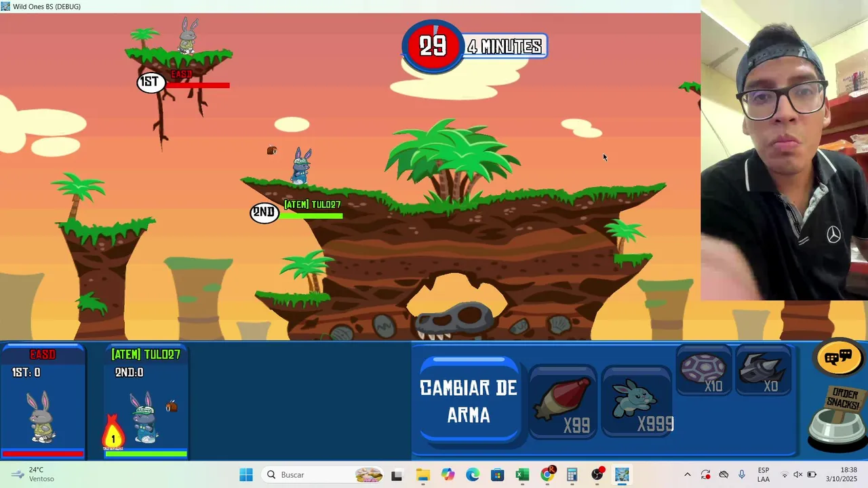This screenshot has height=488, width=868.
Task: Open File Explorer from taskbar
Action: (x=422, y=474)
